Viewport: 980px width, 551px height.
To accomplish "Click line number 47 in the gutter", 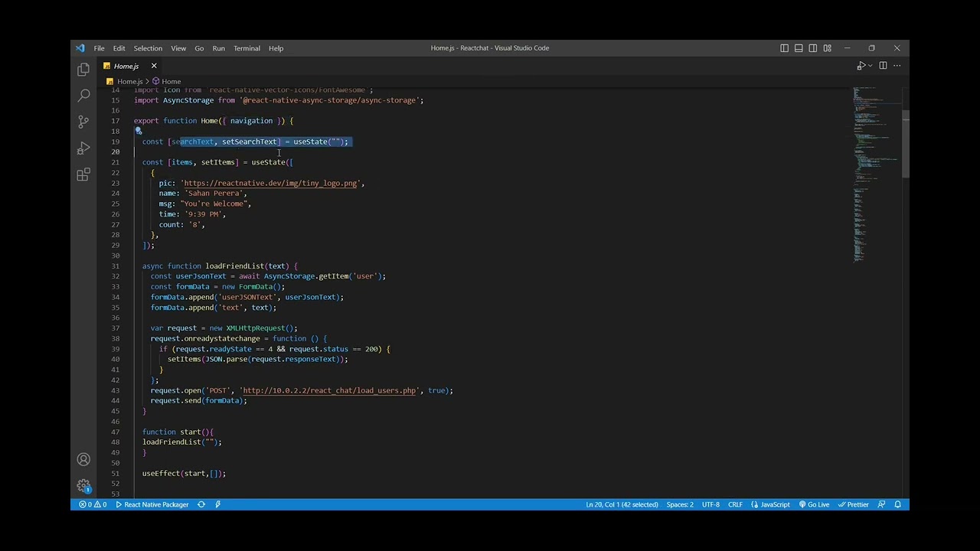I will click(115, 432).
